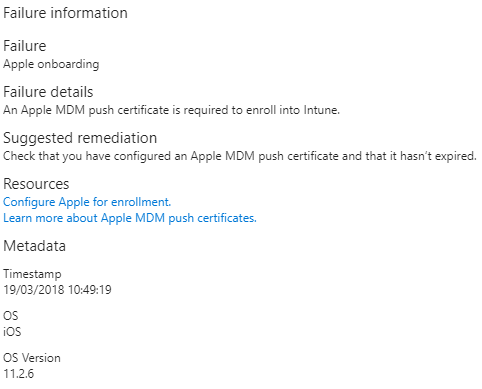Select the Timestamp label
This screenshot has width=482, height=389.
click(x=32, y=274)
